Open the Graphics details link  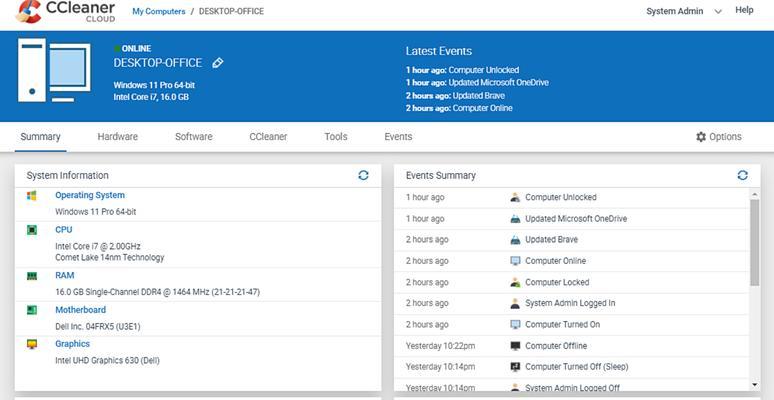coord(73,344)
